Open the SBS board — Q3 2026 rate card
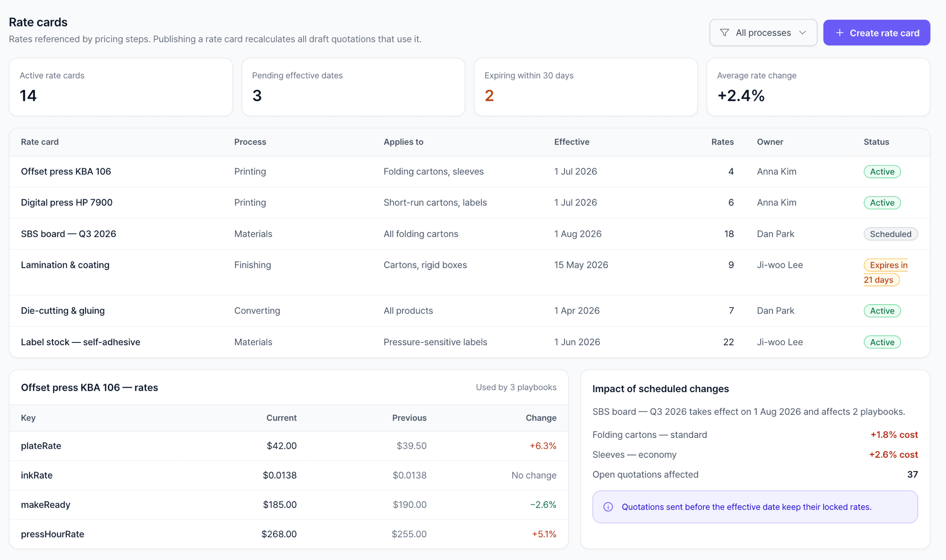The width and height of the screenshot is (946, 560). tap(469, 234)
